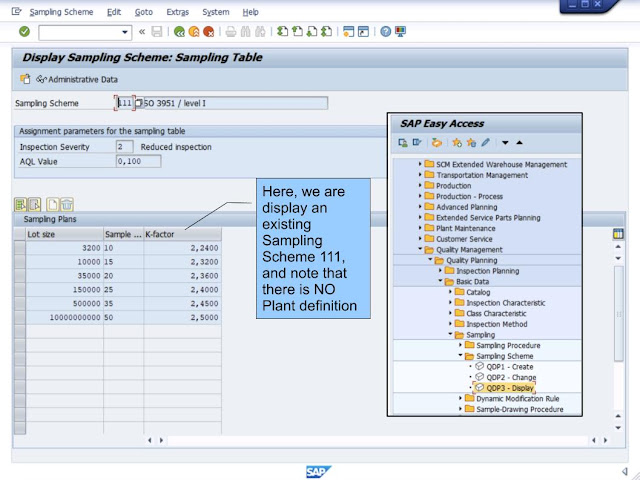Click the green Enter checkmark icon

[24, 31]
